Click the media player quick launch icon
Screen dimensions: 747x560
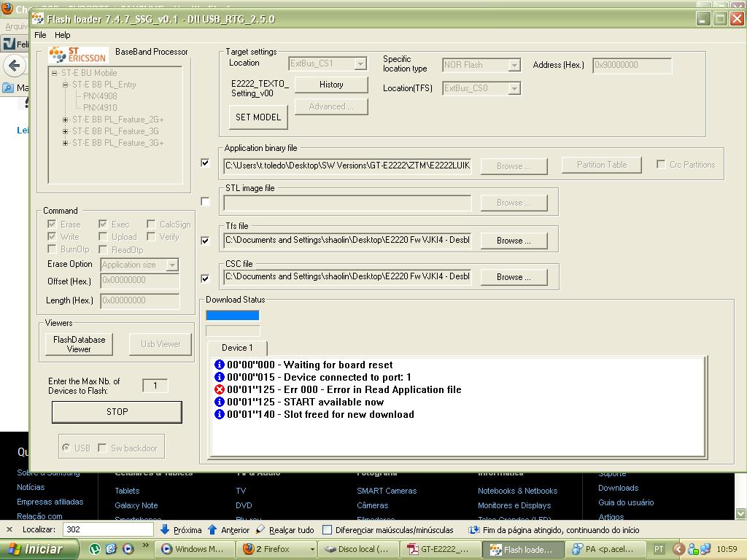click(128, 549)
